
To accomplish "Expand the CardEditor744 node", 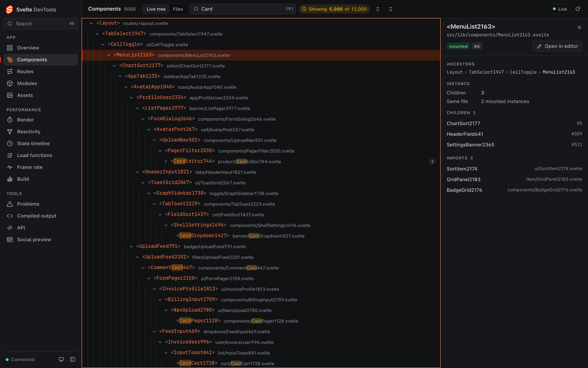I will [166, 162].
